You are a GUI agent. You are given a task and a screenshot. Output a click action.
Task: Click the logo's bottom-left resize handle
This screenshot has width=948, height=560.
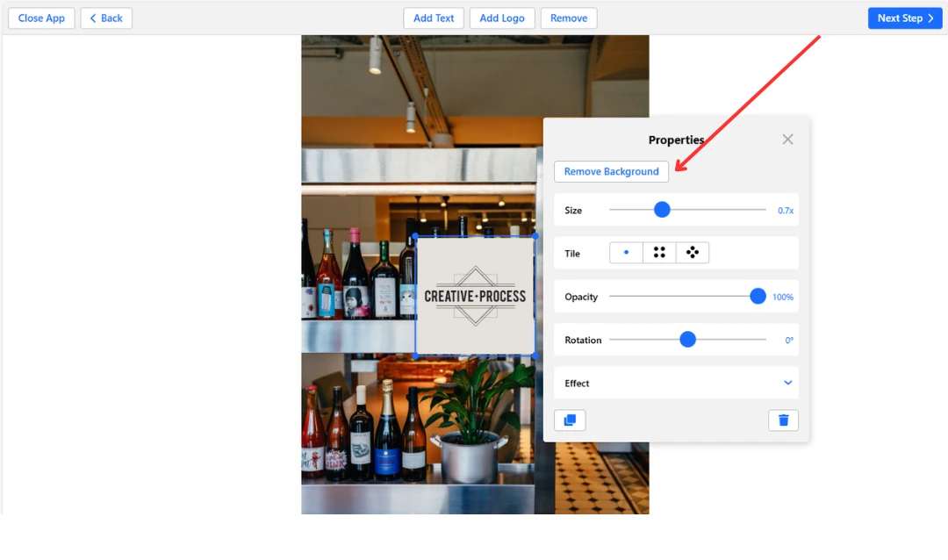click(415, 355)
